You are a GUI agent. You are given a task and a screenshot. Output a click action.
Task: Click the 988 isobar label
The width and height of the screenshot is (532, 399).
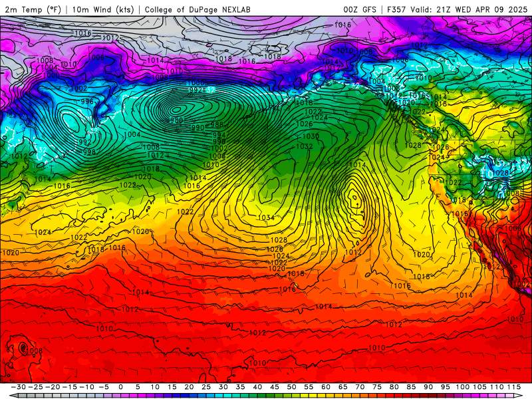(x=217, y=124)
